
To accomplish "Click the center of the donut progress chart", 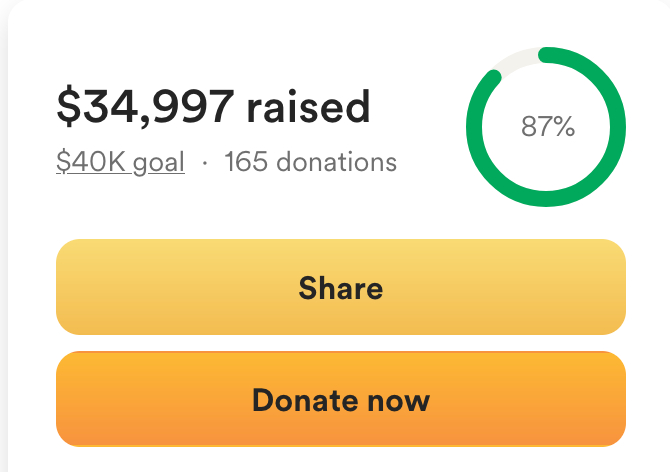I will click(x=547, y=127).
